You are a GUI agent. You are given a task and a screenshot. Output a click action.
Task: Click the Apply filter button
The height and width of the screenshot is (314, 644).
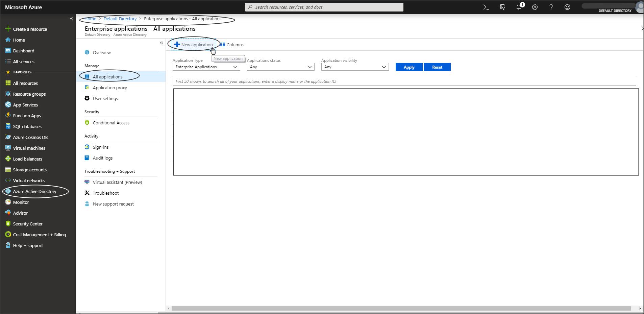409,67
